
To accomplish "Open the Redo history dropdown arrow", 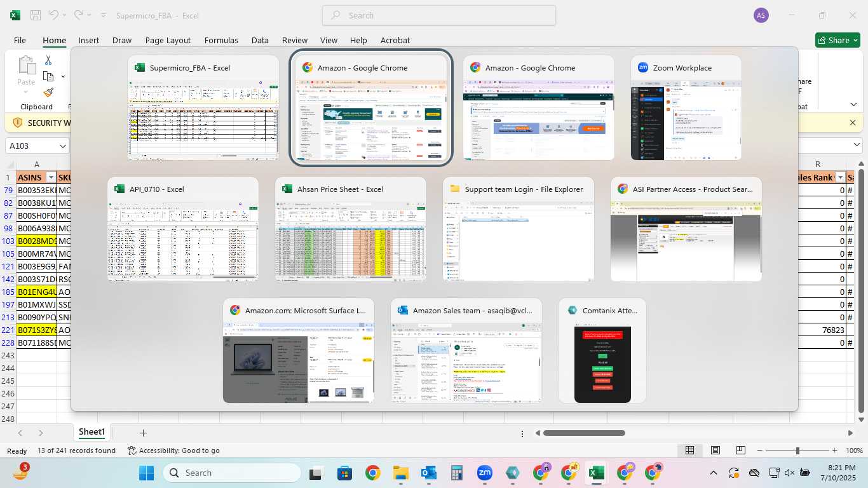I will (x=89, y=15).
